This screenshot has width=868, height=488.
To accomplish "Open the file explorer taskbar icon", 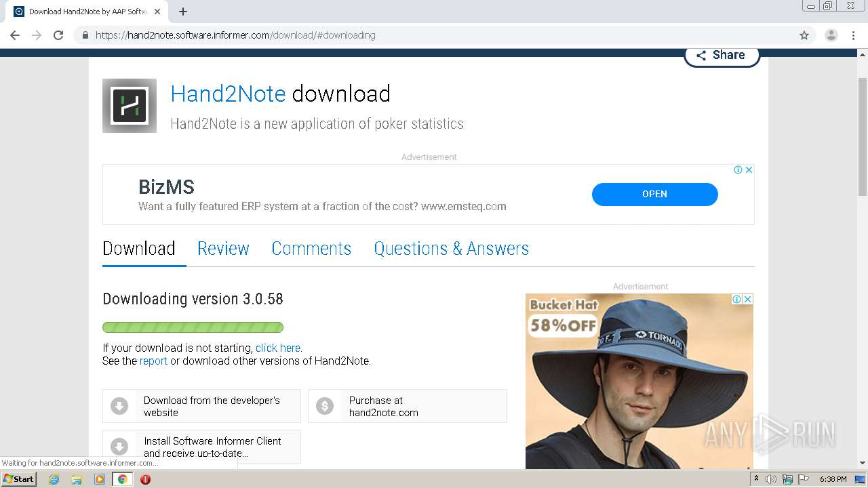I will click(x=77, y=479).
